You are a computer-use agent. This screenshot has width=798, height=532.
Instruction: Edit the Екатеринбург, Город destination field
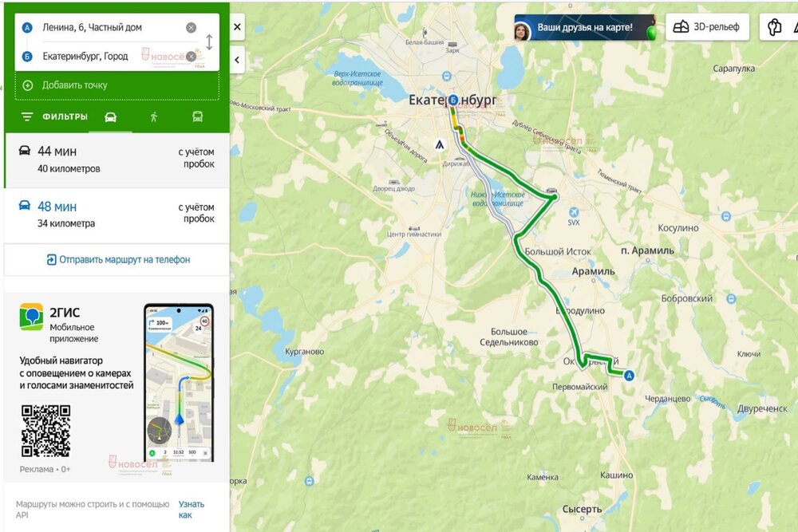point(111,57)
